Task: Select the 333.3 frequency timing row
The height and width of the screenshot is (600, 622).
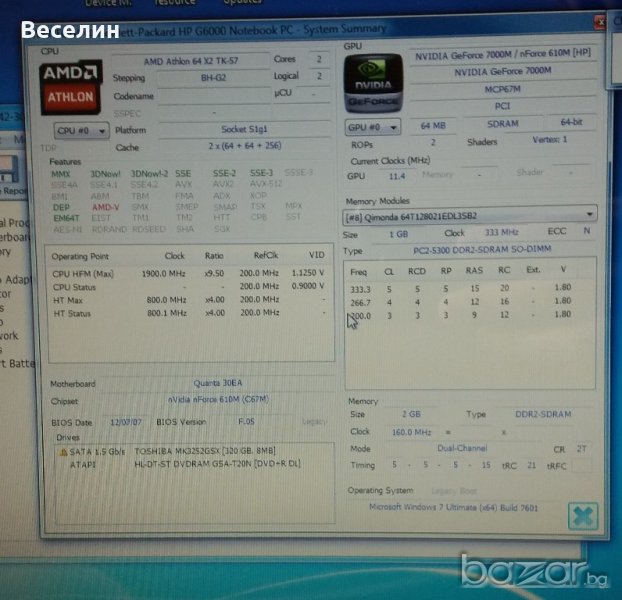Action: click(461, 288)
